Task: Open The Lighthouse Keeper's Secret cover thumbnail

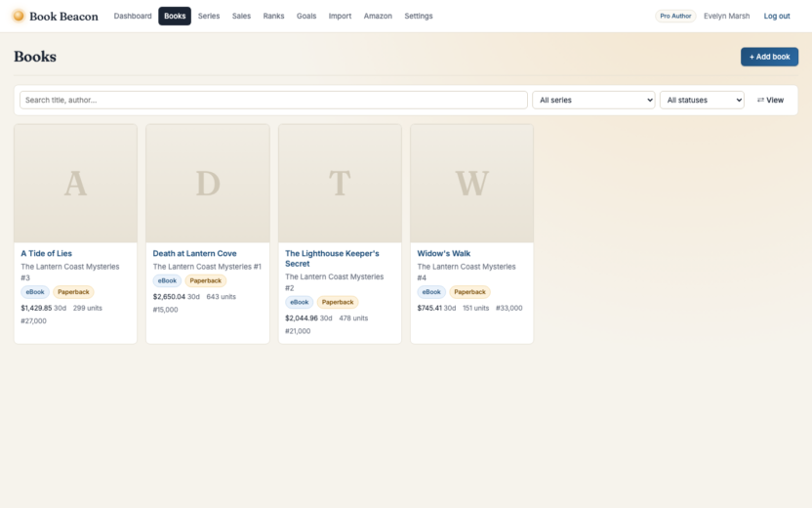Action: pos(340,184)
